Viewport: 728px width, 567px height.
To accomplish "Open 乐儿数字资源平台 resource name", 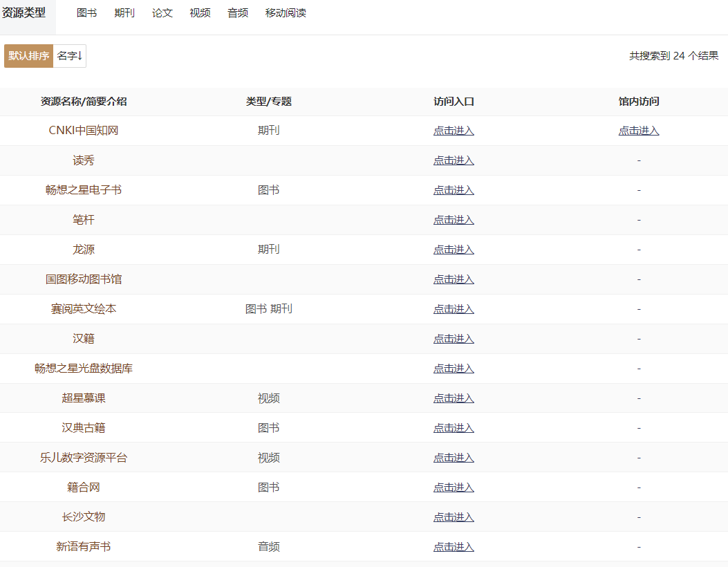I will click(84, 458).
